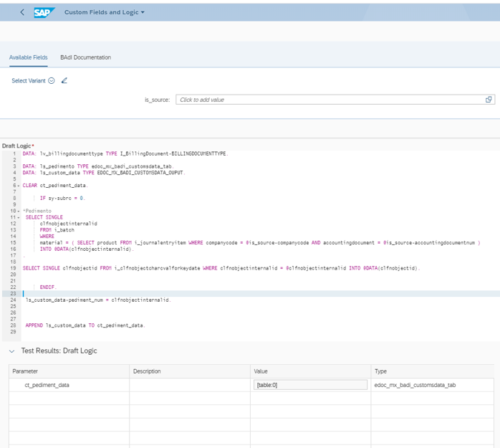Click the [table:0] value field

310,385
